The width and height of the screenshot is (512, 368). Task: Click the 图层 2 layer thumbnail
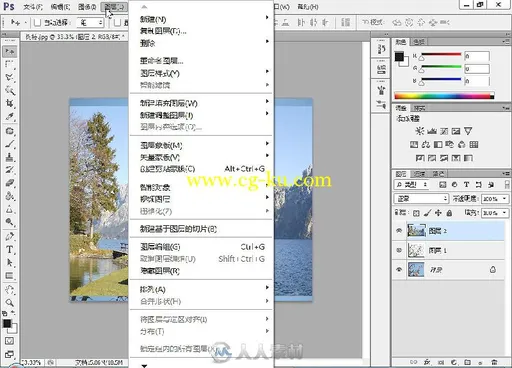pyautogui.click(x=416, y=231)
